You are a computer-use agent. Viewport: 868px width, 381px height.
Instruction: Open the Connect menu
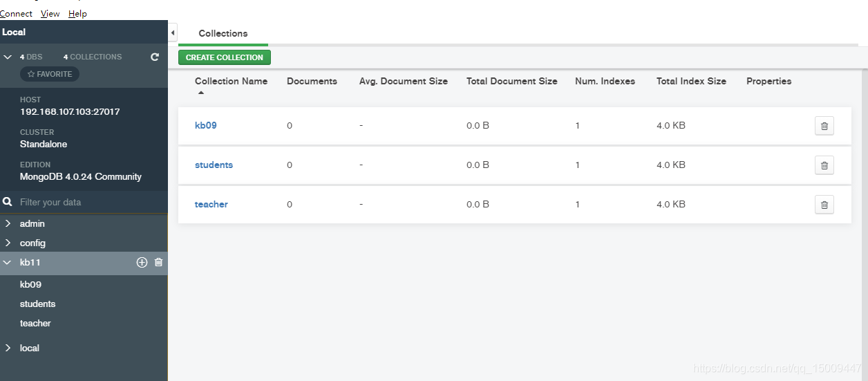click(x=16, y=14)
